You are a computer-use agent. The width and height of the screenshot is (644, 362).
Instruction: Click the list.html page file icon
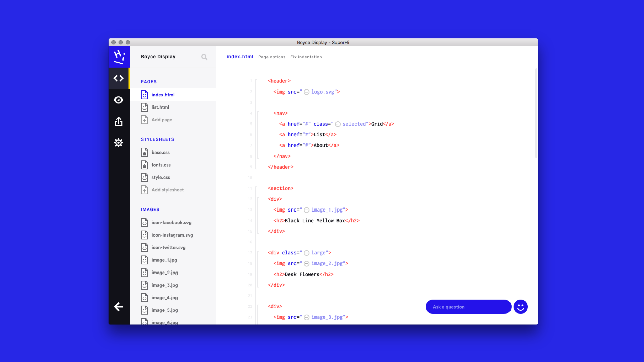click(144, 107)
